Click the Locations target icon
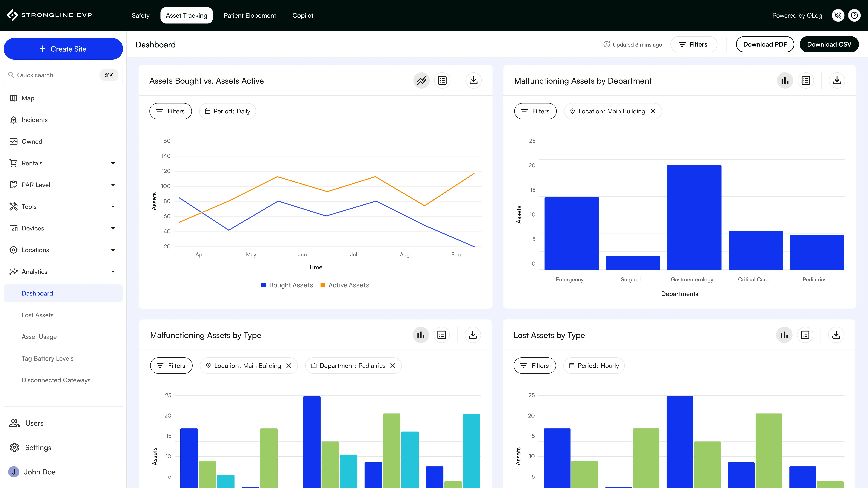868x488 pixels. [13, 250]
